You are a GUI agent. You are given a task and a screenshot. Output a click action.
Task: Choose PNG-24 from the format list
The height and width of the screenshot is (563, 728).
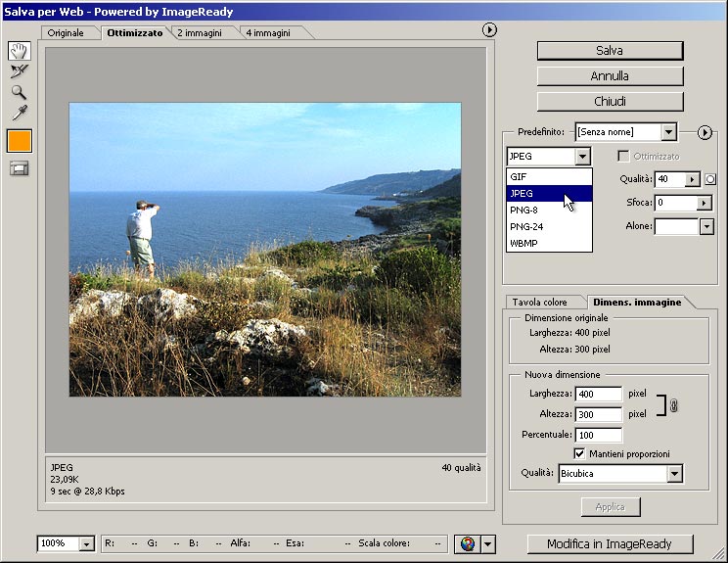526,226
